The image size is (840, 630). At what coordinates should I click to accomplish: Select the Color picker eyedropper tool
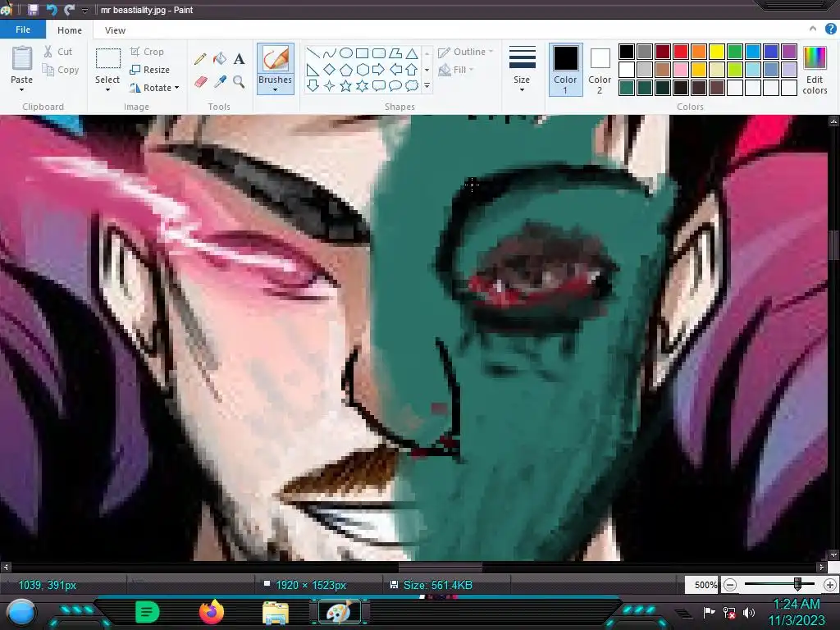coord(220,81)
